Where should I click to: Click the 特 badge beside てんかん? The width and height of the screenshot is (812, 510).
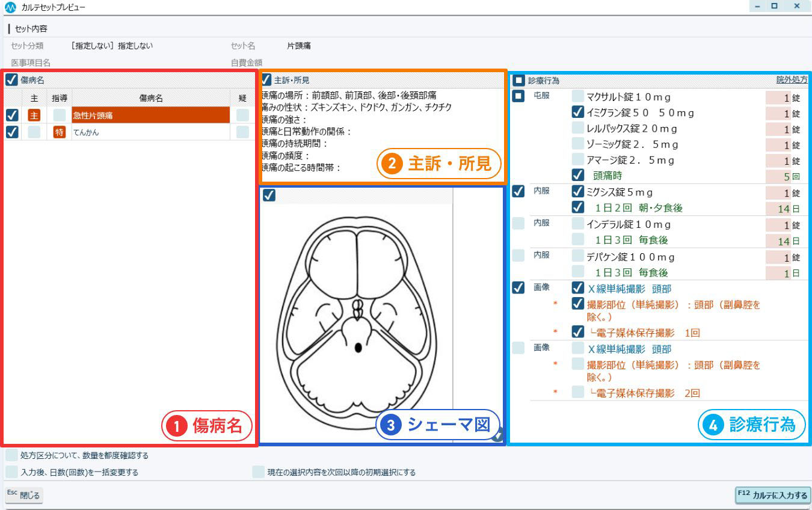59,132
